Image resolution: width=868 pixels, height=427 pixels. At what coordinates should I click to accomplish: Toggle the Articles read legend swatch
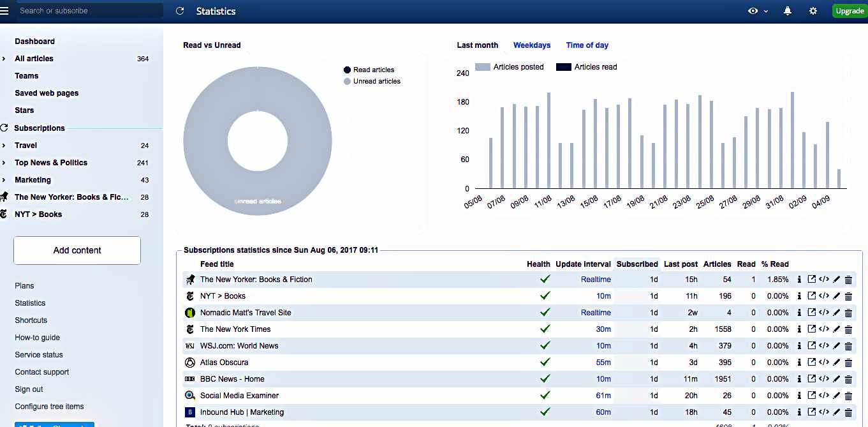[x=564, y=67]
